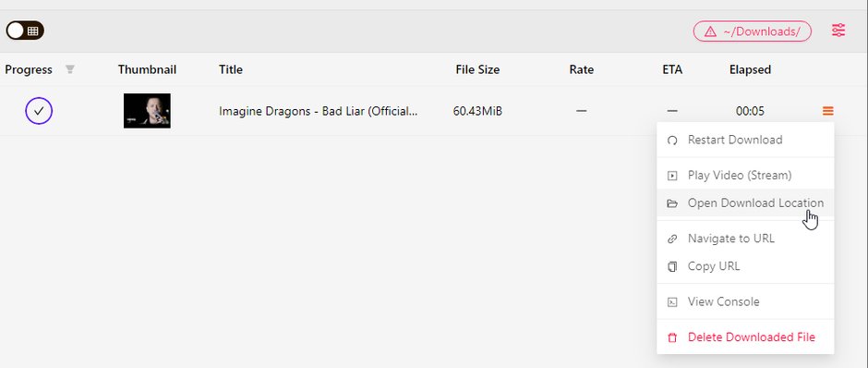The image size is (868, 368).
Task: Click the Elapsed column header
Action: pyautogui.click(x=750, y=69)
